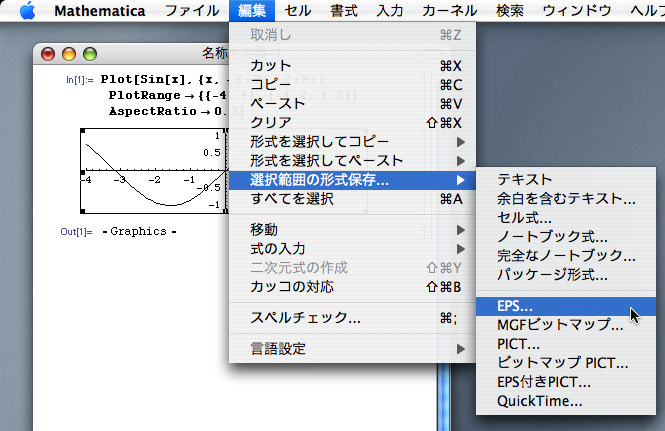
Task: Select EPS... in the save-as submenu
Action: (x=515, y=306)
